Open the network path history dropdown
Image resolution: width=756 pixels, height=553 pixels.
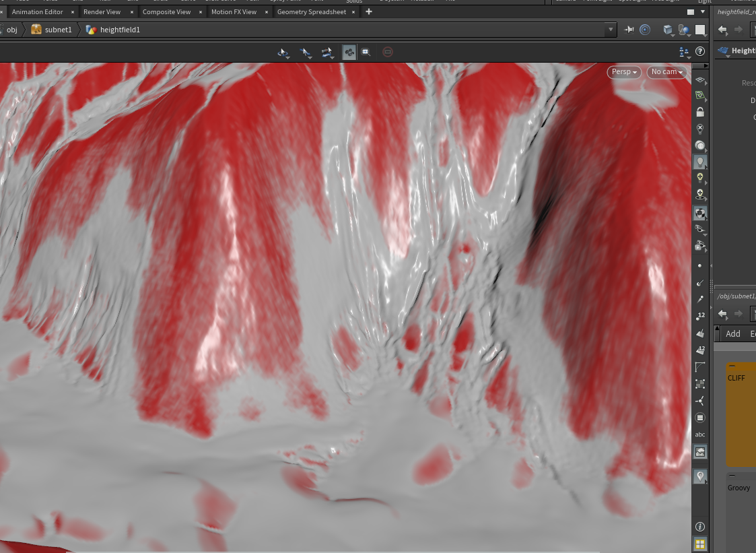(611, 30)
